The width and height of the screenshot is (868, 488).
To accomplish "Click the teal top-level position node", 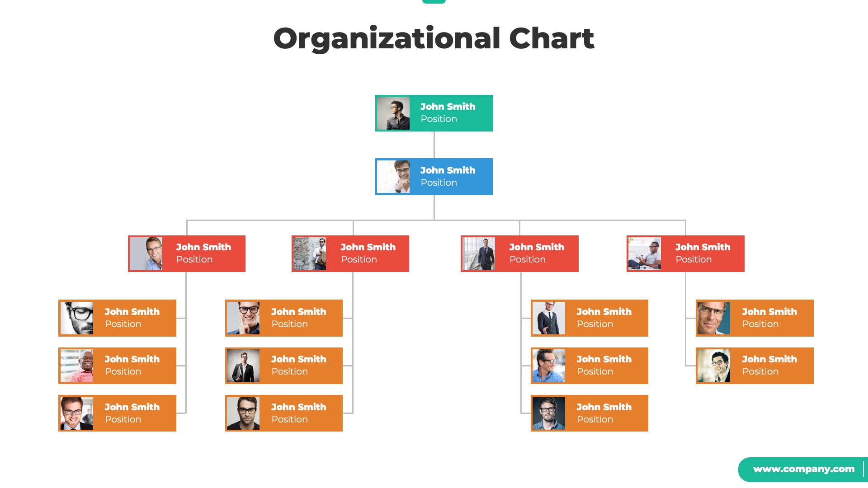I will click(x=434, y=113).
